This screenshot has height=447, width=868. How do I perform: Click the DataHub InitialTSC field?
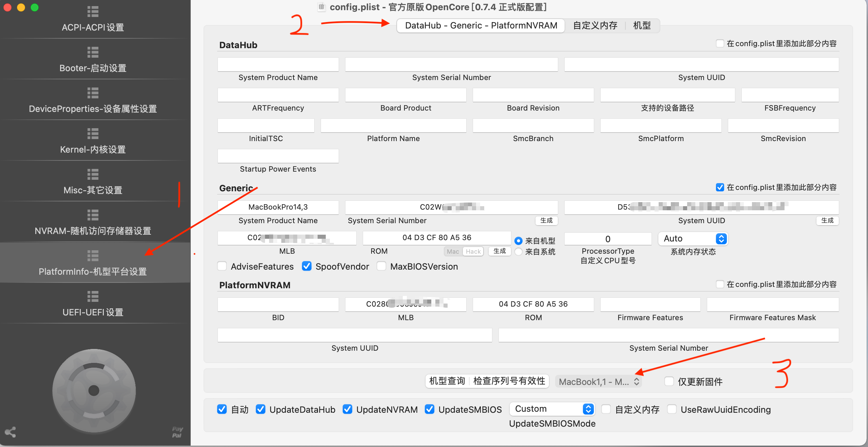pyautogui.click(x=266, y=125)
